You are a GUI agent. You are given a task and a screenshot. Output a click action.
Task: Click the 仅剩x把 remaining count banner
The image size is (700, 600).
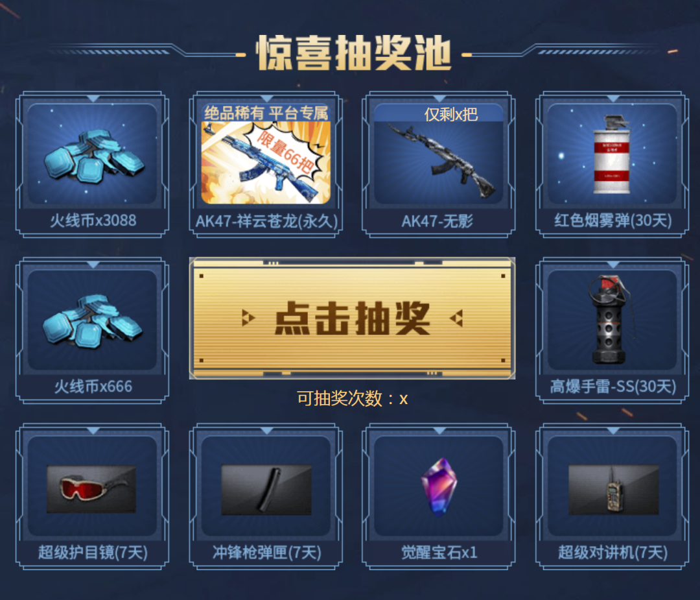(451, 114)
